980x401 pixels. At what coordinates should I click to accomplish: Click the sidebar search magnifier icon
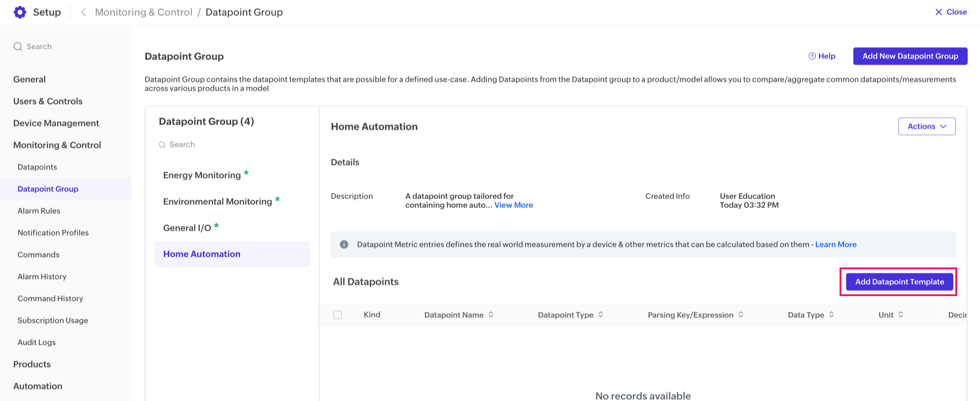tap(17, 47)
